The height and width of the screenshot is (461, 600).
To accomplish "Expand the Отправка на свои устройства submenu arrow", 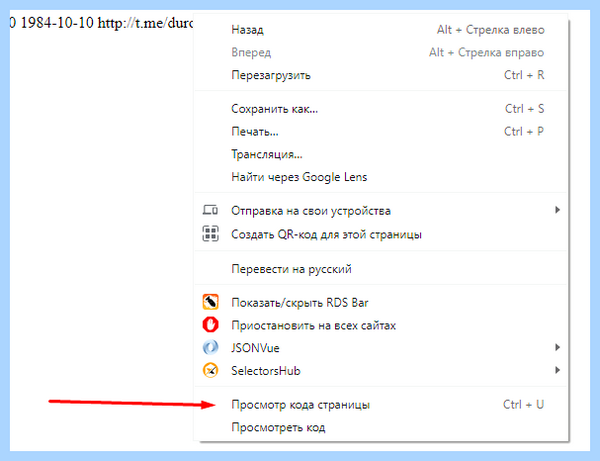I will (558, 210).
